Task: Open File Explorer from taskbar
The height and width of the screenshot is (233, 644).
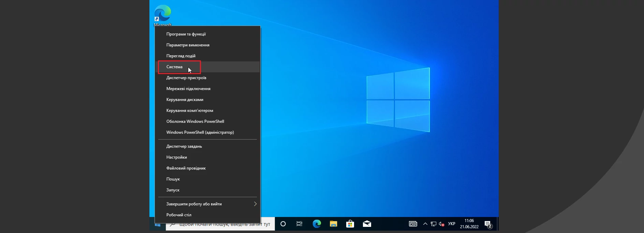Action: 333,224
